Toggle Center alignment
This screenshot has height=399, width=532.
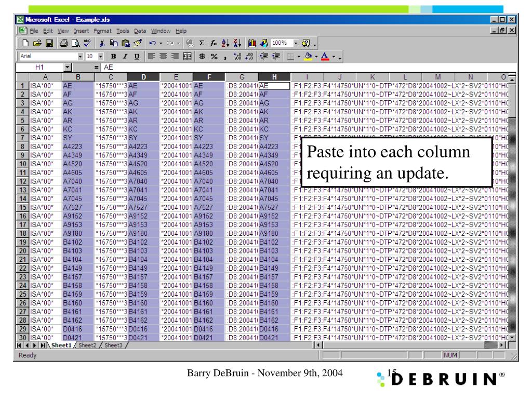click(x=163, y=56)
